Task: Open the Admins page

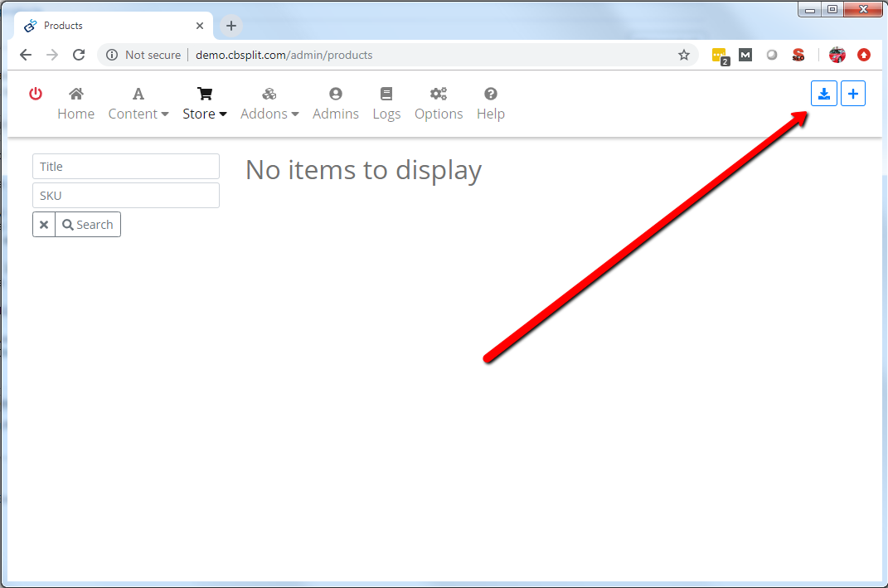Action: [x=335, y=104]
